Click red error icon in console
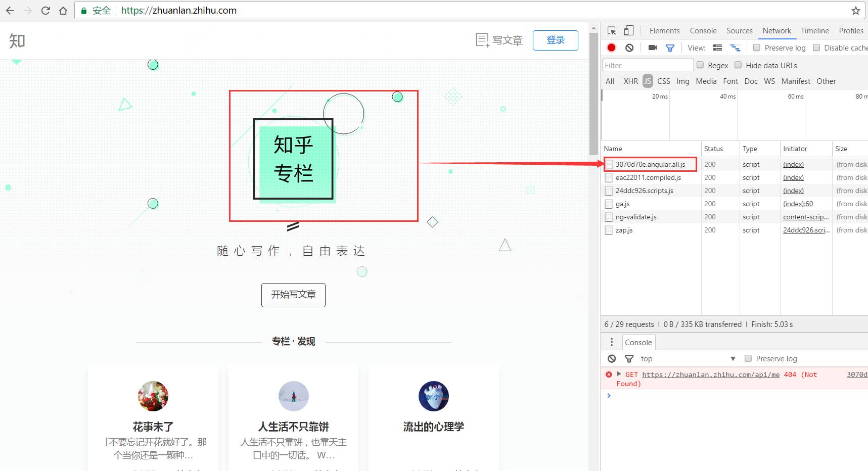Image resolution: width=868 pixels, height=471 pixels. coord(609,374)
